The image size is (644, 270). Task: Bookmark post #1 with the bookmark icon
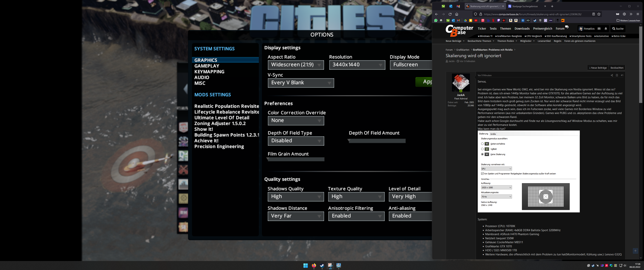617,75
